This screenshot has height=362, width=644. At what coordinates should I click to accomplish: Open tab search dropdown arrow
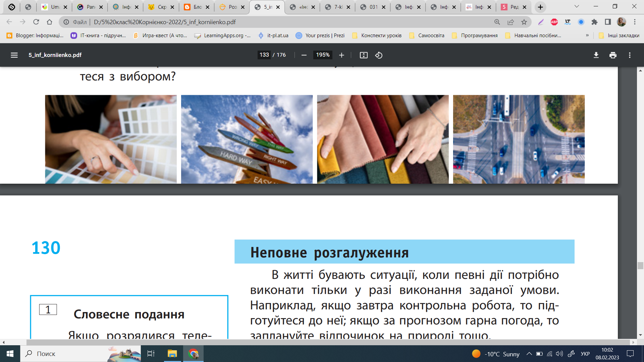click(577, 7)
